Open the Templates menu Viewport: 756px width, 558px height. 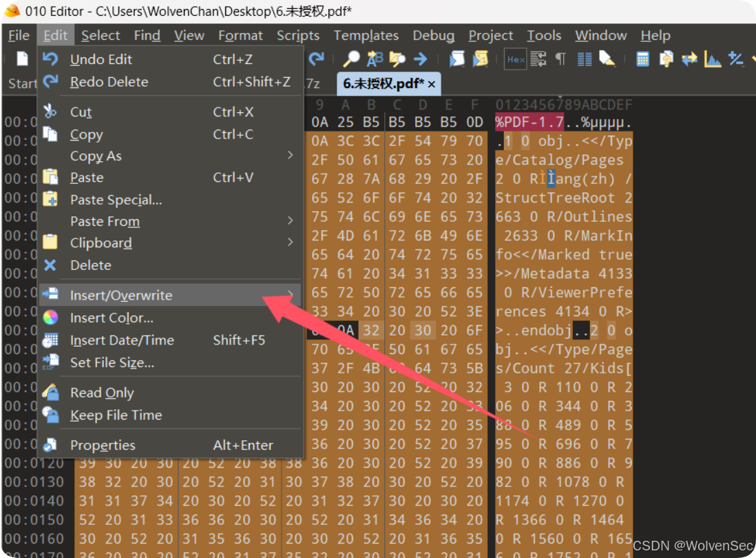coord(366,35)
